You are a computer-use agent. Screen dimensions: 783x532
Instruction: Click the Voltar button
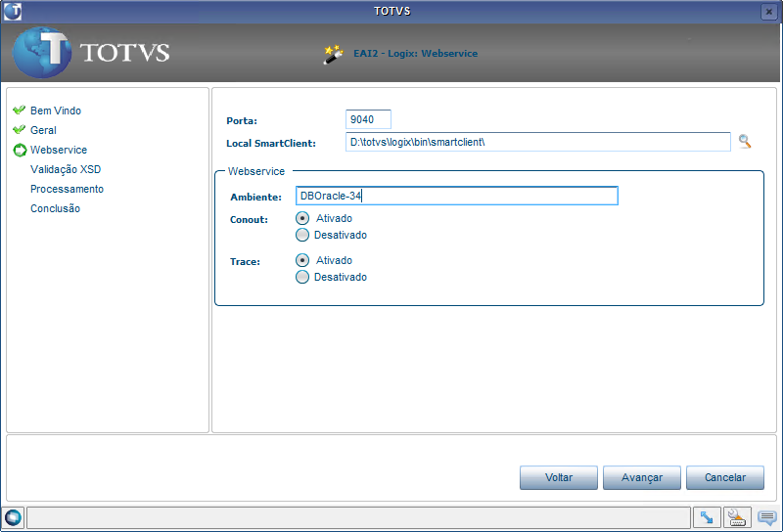coord(559,477)
